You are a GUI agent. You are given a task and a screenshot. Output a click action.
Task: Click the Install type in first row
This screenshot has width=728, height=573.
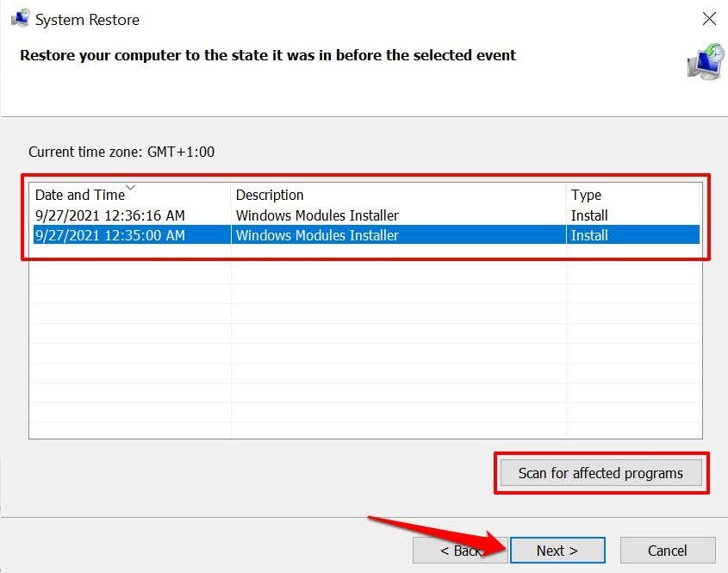coord(589,215)
